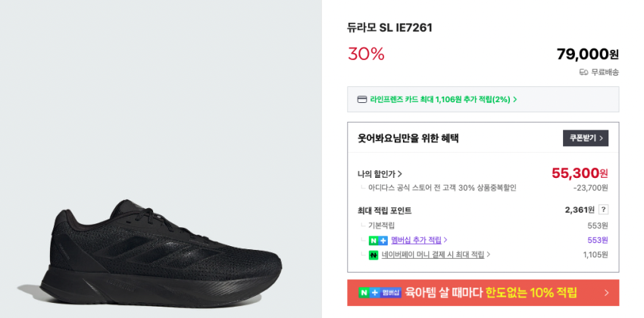Open the 네이버페이 머니 결제 시 최대 적립 link
This screenshot has height=318, width=644.
pyautogui.click(x=433, y=255)
